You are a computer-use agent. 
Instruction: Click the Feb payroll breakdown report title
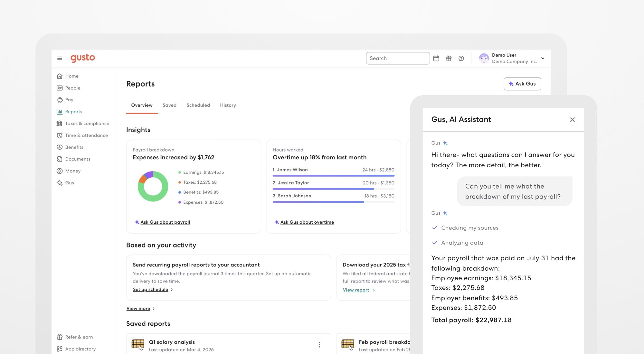click(x=384, y=342)
